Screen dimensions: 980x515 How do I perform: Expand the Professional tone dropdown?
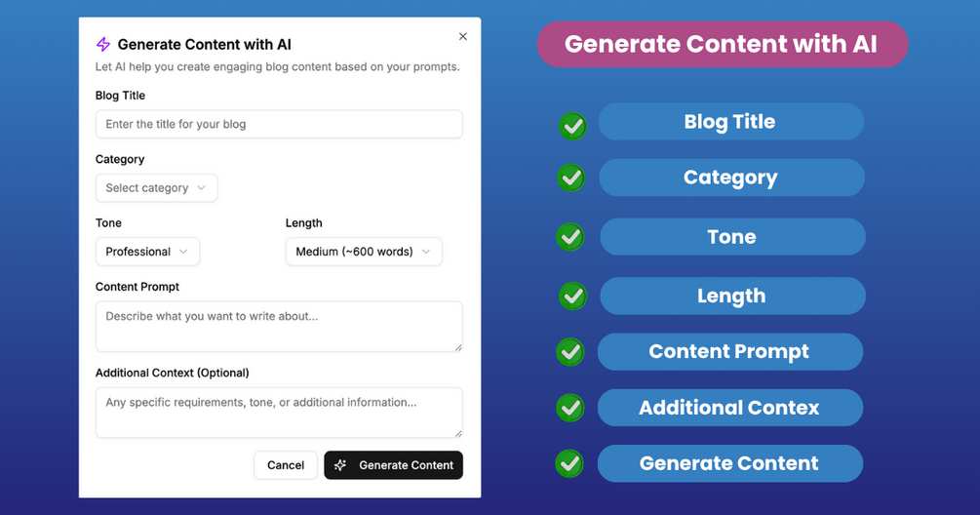click(x=147, y=252)
